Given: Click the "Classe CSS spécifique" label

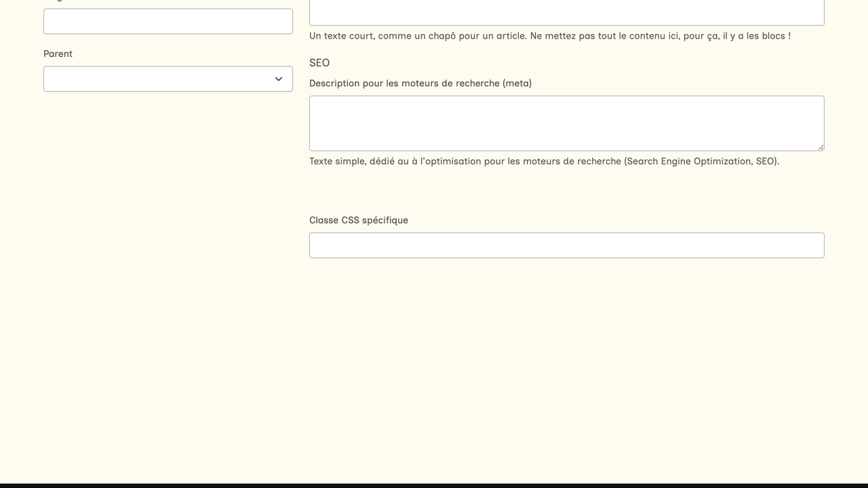Looking at the screenshot, I should (x=359, y=220).
